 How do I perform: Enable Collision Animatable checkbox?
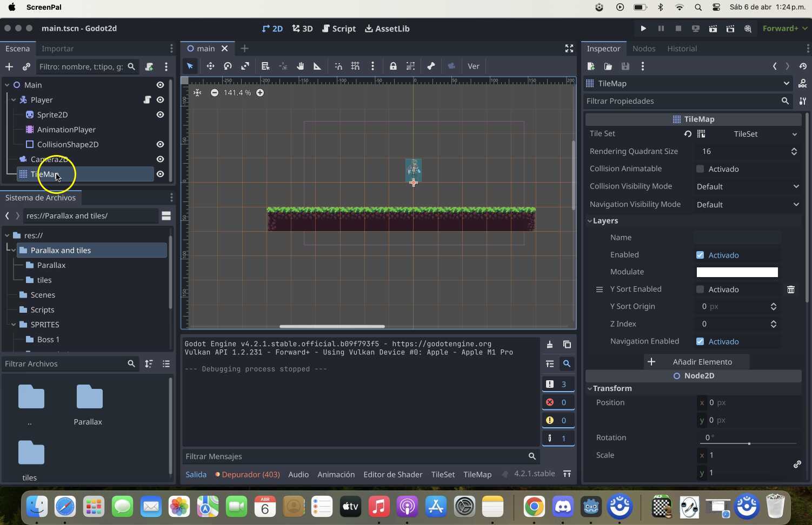click(700, 169)
